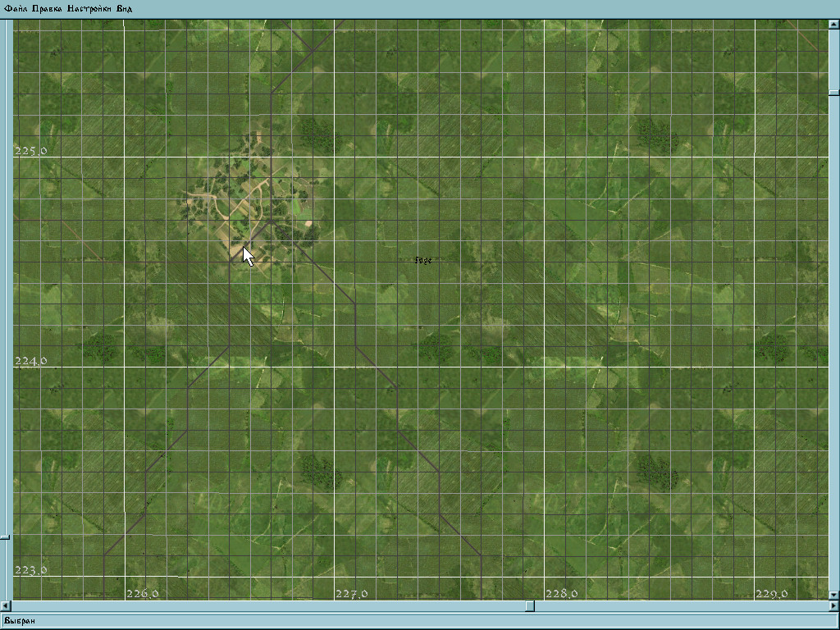Click the 223.0 grid coordinate label
The height and width of the screenshot is (630, 840).
[30, 570]
